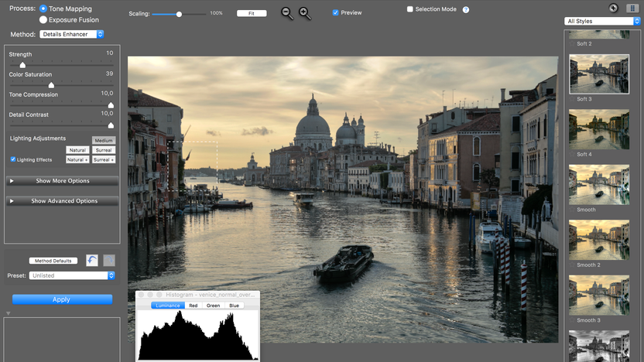
Task: Click the small disclosure triangle below Apply
Action: click(8, 313)
